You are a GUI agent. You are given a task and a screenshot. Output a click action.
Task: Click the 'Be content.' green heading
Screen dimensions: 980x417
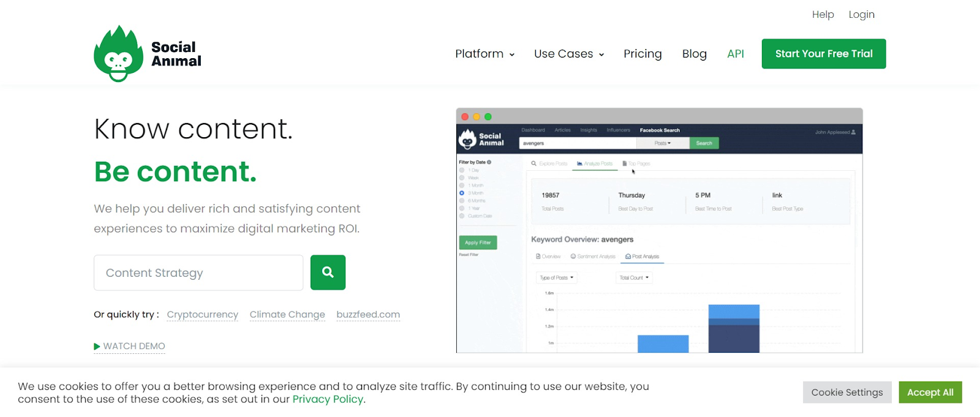point(175,171)
